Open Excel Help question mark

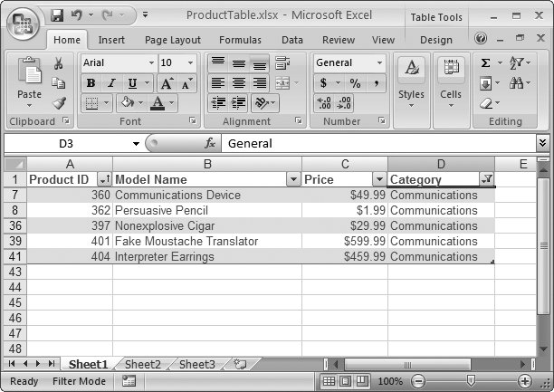pyautogui.click(x=481, y=38)
